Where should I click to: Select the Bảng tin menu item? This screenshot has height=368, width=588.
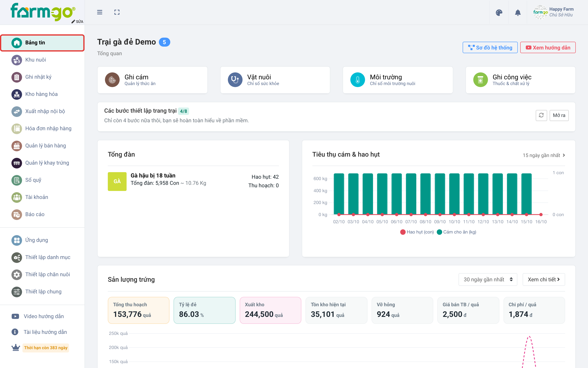(x=42, y=43)
